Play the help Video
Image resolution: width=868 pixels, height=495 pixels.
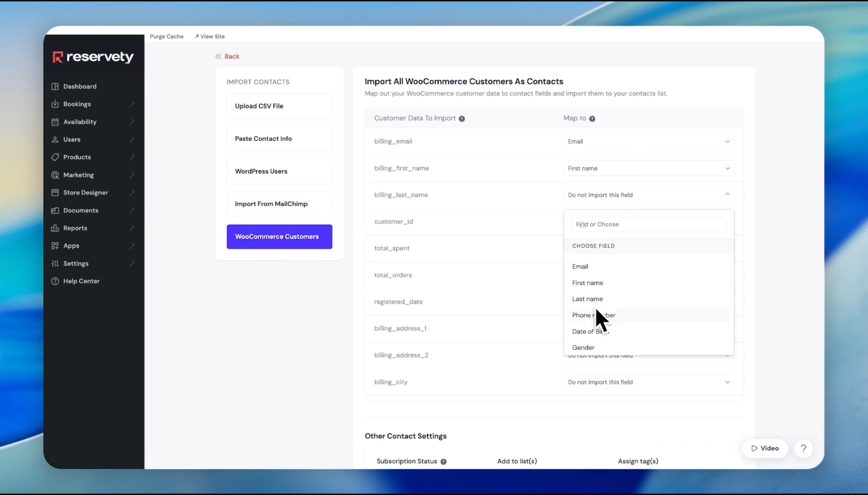[x=765, y=449]
